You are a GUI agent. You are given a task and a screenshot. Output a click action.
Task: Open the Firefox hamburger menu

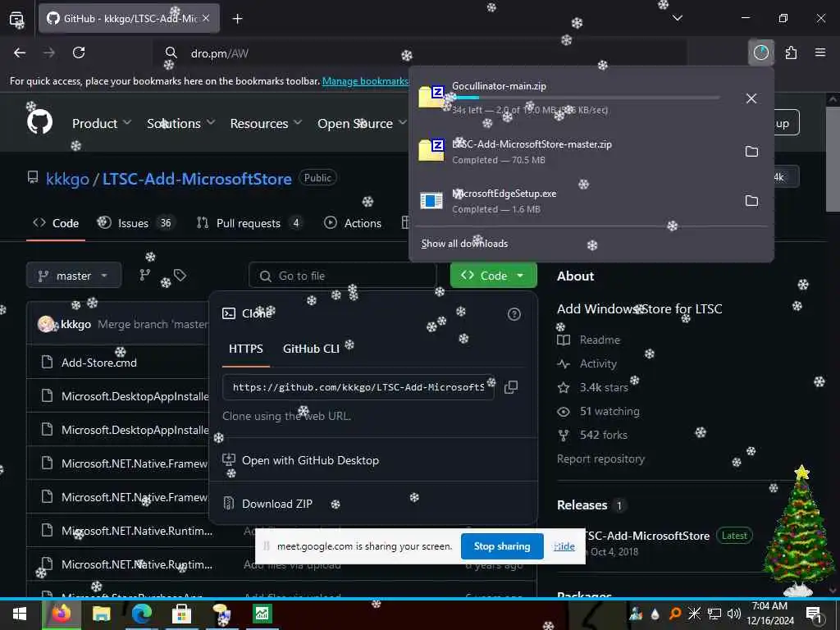click(820, 52)
